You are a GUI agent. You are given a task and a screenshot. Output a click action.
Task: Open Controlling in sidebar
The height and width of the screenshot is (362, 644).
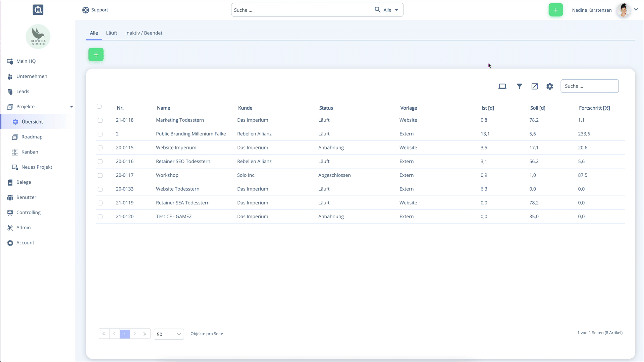pyautogui.click(x=29, y=212)
